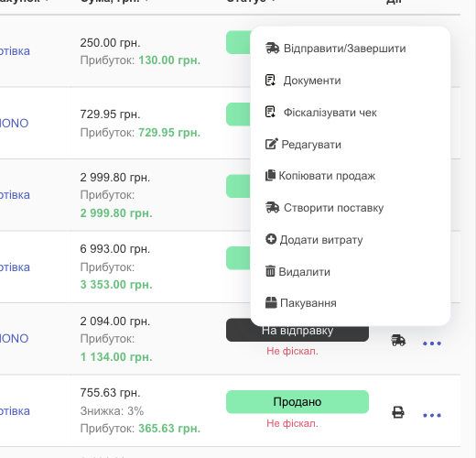Click the shipping truck icon in the 2 094.00 row

398,340
